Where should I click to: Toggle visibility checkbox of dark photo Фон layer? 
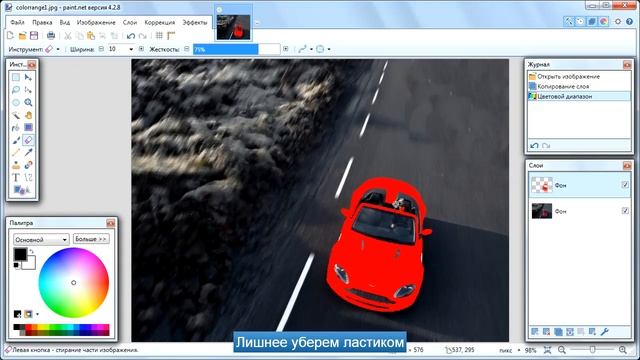click(625, 211)
